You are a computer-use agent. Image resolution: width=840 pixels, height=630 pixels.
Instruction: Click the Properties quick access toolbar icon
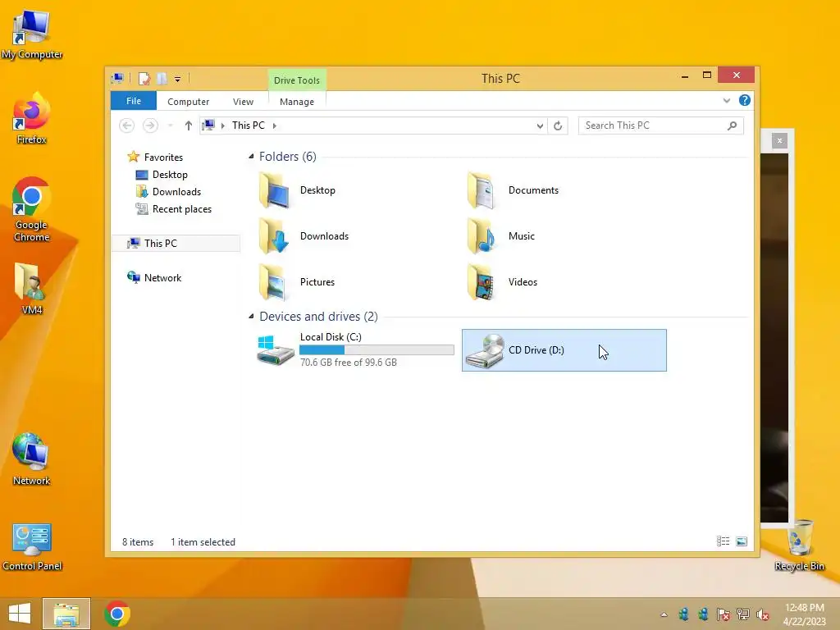pos(144,79)
